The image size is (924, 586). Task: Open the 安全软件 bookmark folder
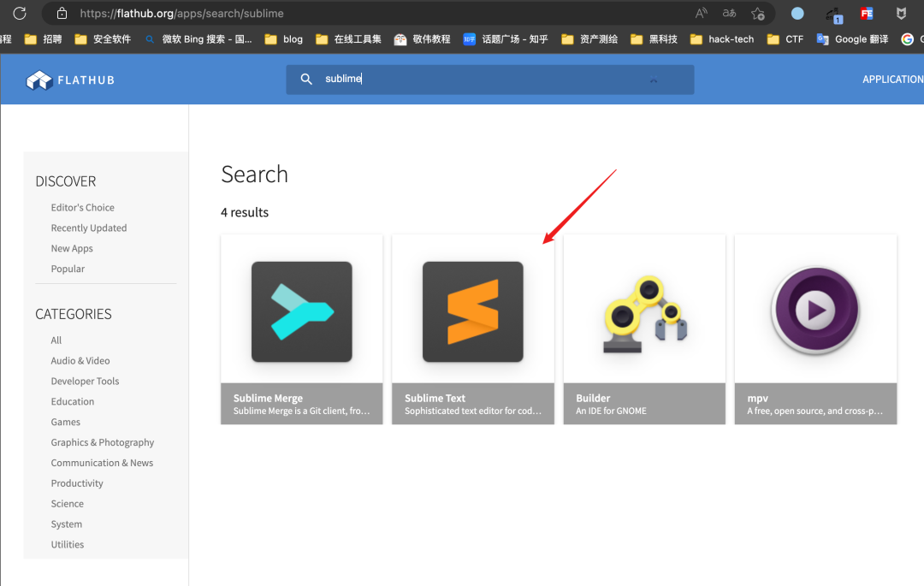coord(104,38)
